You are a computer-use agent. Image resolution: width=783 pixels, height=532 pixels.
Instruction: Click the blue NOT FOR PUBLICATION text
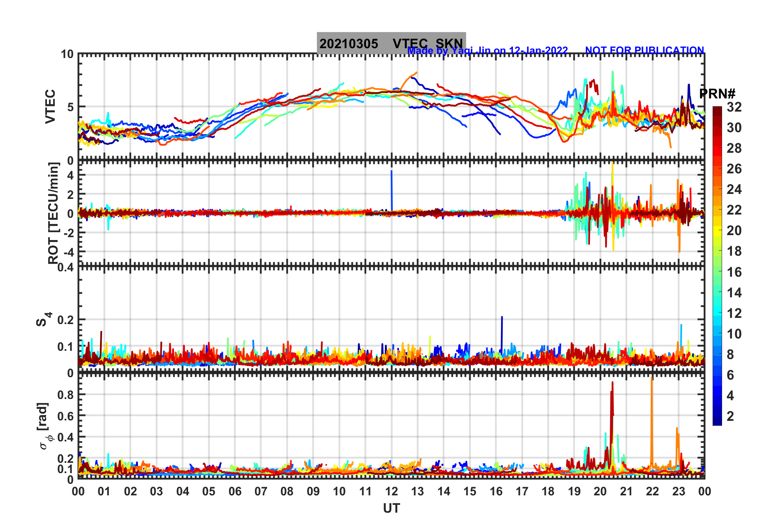point(644,50)
